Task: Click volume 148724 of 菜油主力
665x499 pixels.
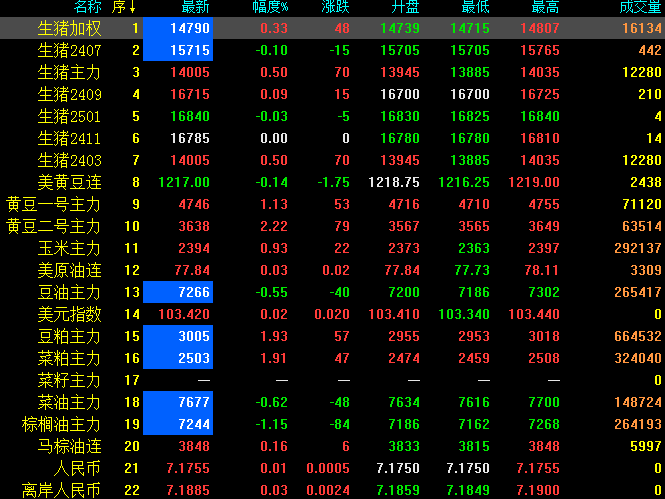Action: [x=638, y=403]
